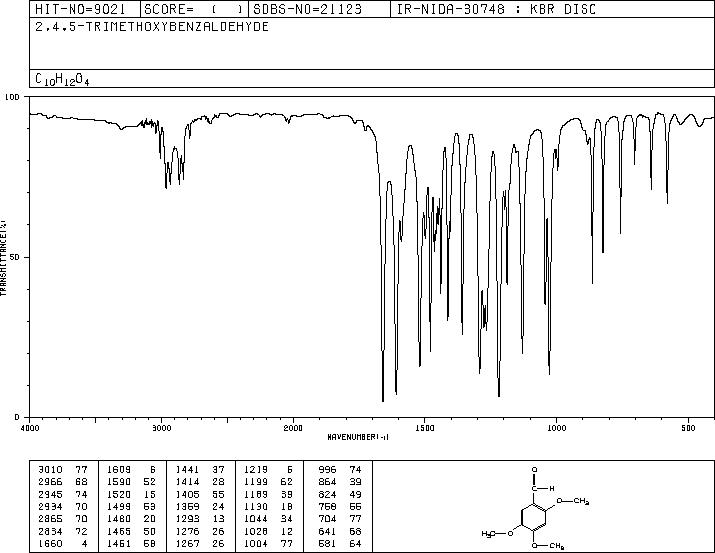Select the 1414 peak entry in table
715x553 pixels.
[200, 482]
